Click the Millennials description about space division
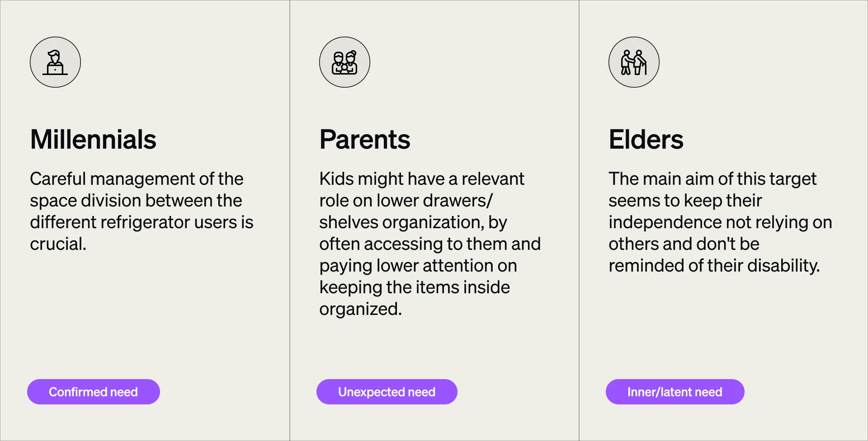 pyautogui.click(x=142, y=211)
